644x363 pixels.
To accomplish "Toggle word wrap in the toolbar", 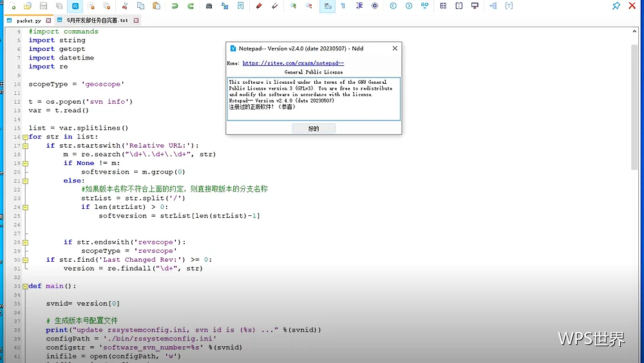I will coord(327,6).
